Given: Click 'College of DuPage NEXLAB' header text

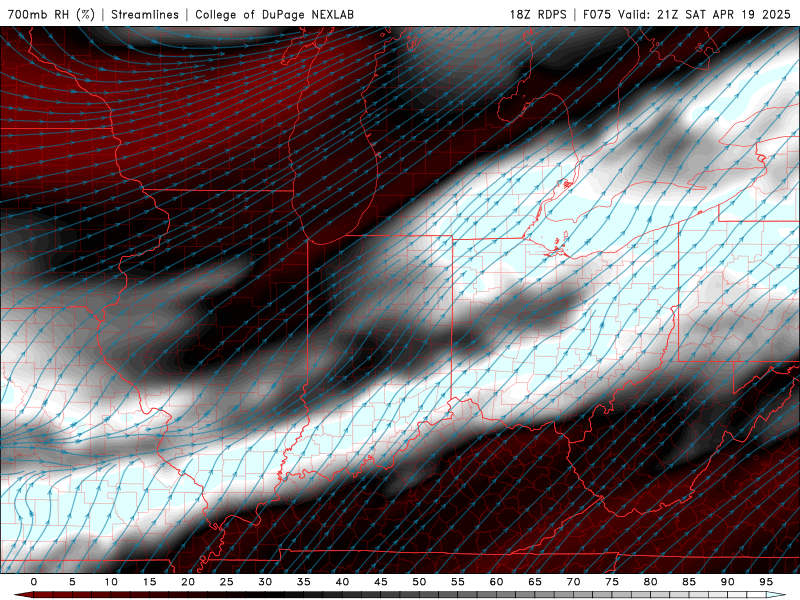Looking at the screenshot, I should [x=274, y=14].
